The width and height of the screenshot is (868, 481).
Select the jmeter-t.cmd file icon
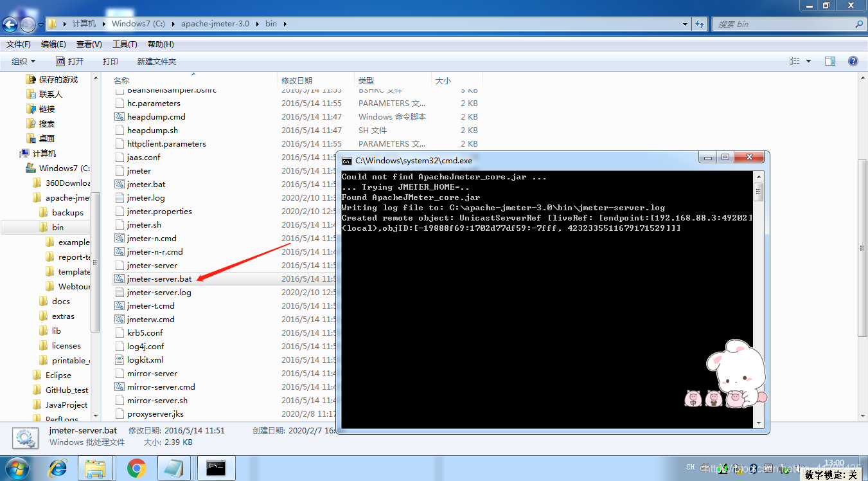[119, 306]
